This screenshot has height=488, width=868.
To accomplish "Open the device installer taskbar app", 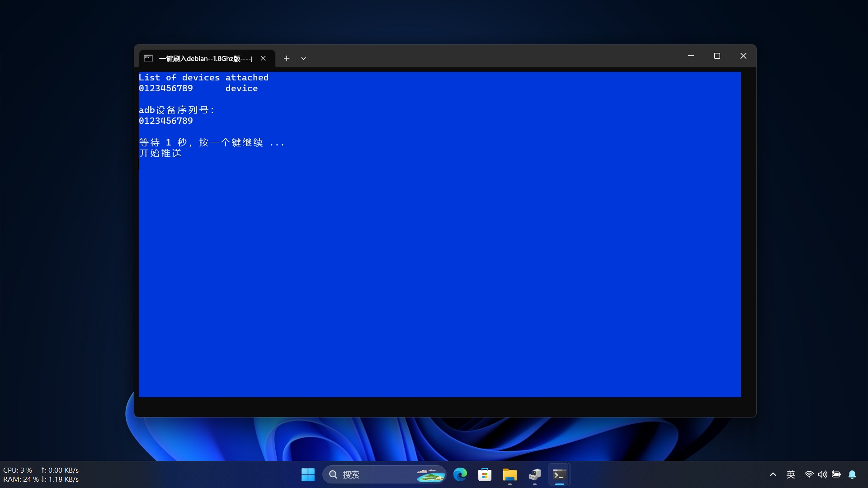I will click(x=534, y=474).
